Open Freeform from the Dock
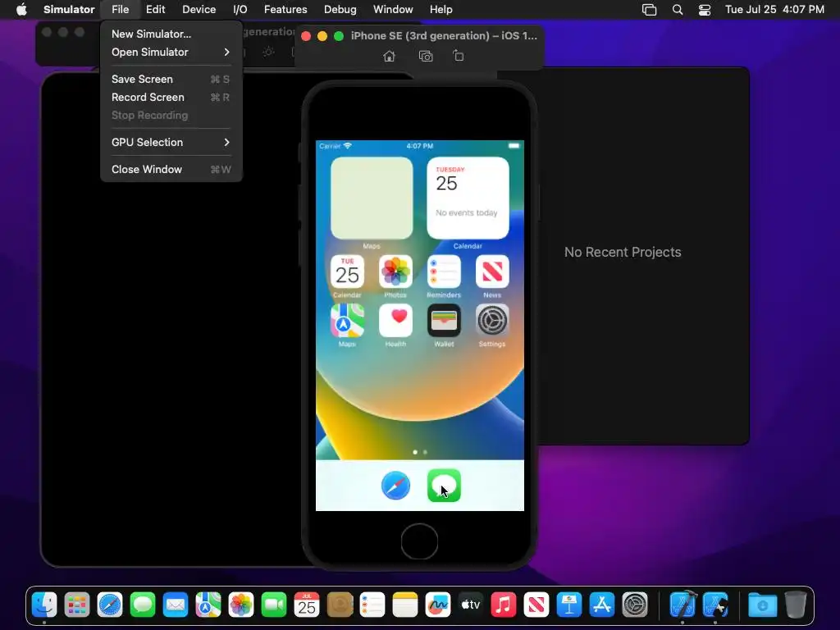The image size is (840, 630). [x=438, y=605]
